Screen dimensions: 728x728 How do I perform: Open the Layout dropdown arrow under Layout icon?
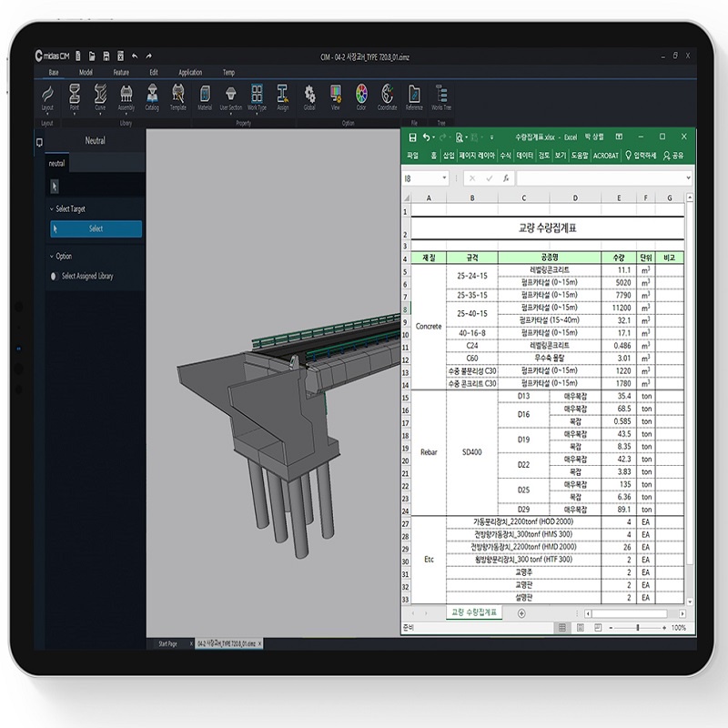(47, 114)
